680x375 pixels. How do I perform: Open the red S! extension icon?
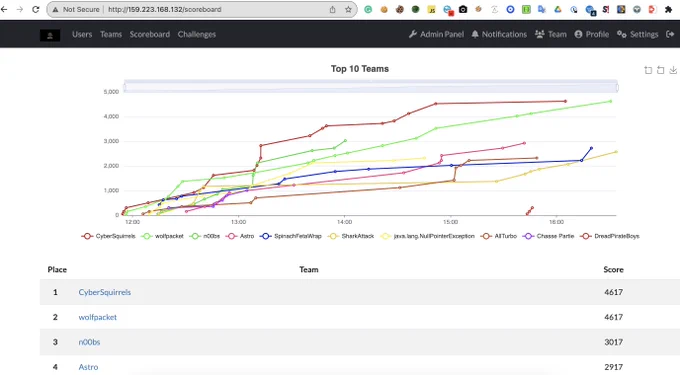coord(606,9)
